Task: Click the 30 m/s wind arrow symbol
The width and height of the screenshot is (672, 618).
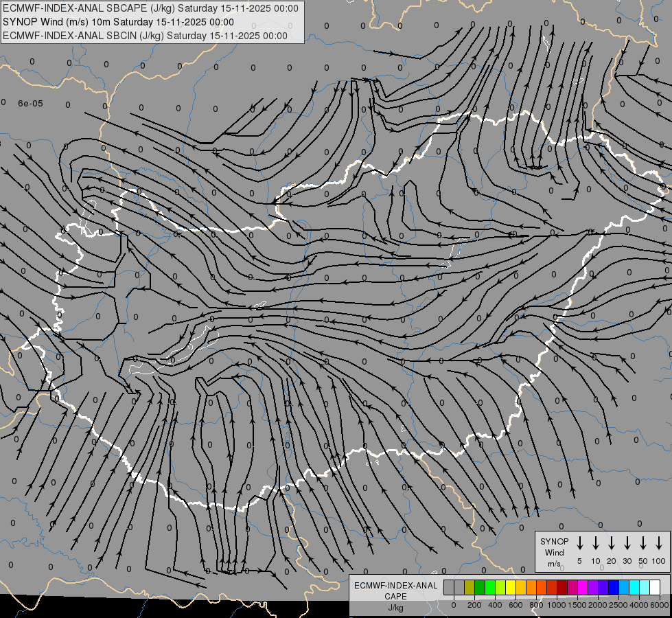Action: pyautogui.click(x=627, y=543)
